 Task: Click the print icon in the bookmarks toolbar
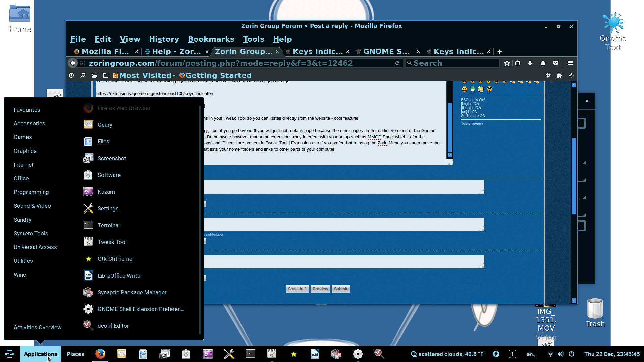94,75
